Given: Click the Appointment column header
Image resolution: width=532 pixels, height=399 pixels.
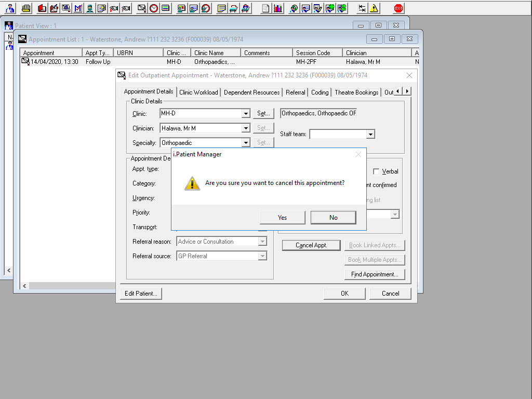Looking at the screenshot, I should tap(51, 53).
